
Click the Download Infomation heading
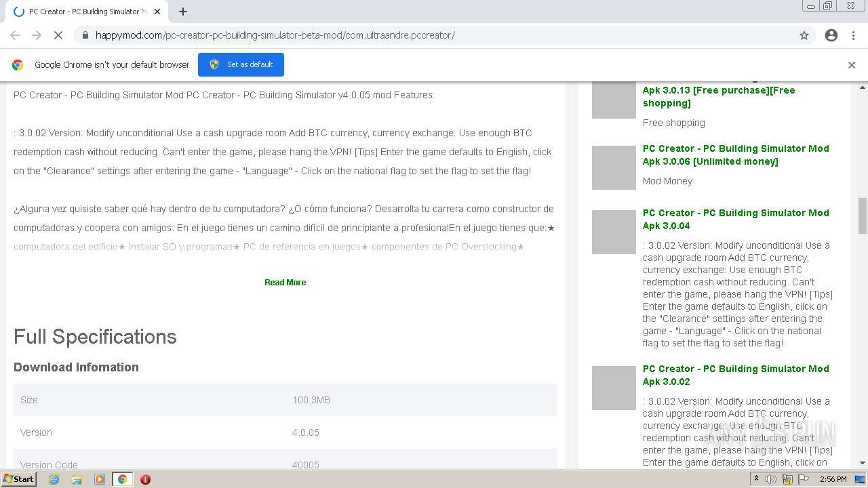(x=76, y=367)
